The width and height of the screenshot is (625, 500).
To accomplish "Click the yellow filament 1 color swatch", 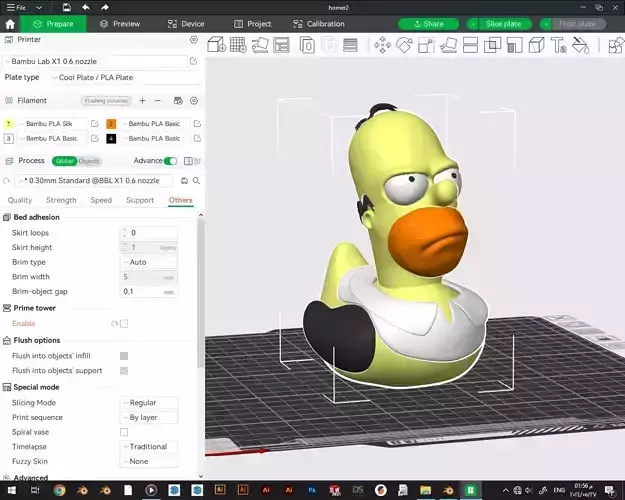I will [9, 124].
